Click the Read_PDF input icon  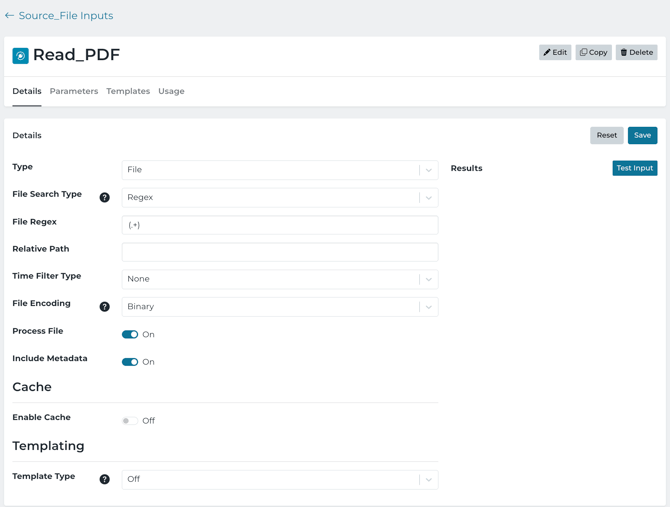(21, 56)
